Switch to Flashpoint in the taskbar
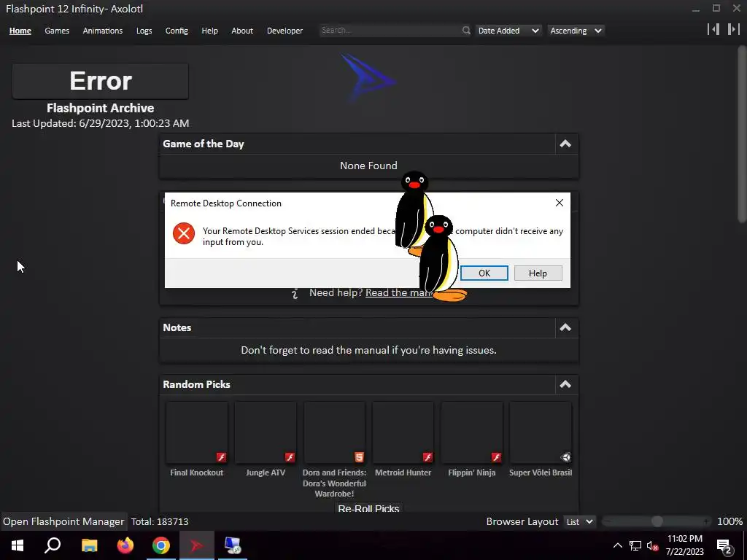The width and height of the screenshot is (747, 560). point(197,545)
